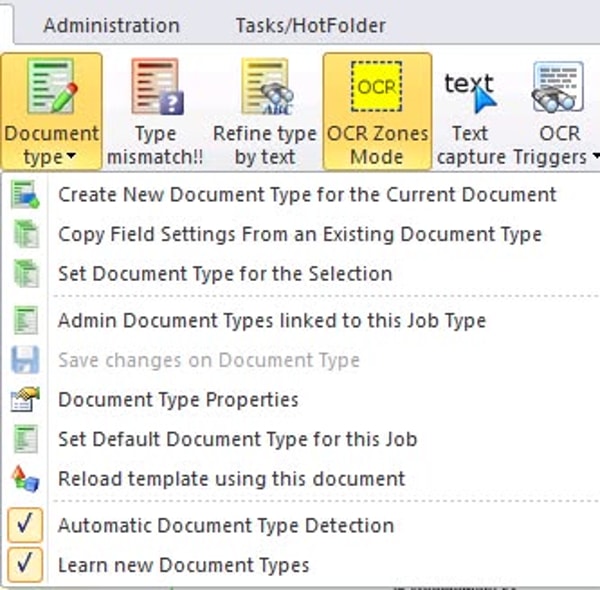Click the Learn new Document Types label
The image size is (600, 590).
click(184, 565)
